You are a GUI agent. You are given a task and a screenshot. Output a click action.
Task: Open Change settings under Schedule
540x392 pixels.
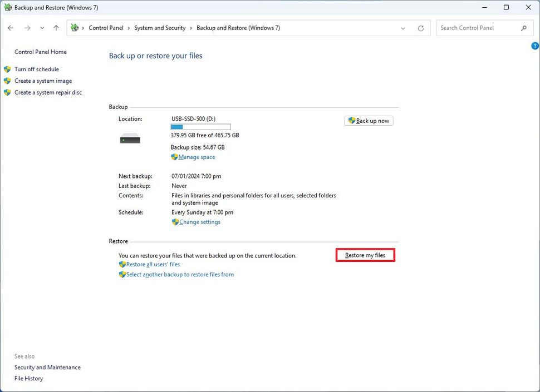[x=199, y=222]
